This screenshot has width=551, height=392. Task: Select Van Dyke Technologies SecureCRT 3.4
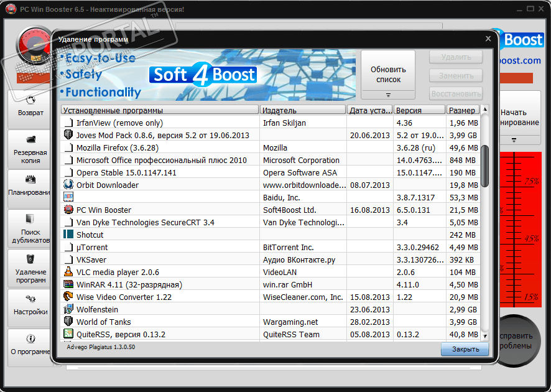coord(145,222)
